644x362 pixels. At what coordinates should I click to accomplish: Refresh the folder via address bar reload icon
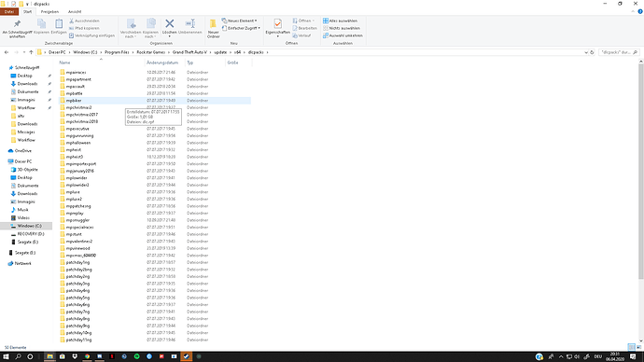coord(592,52)
